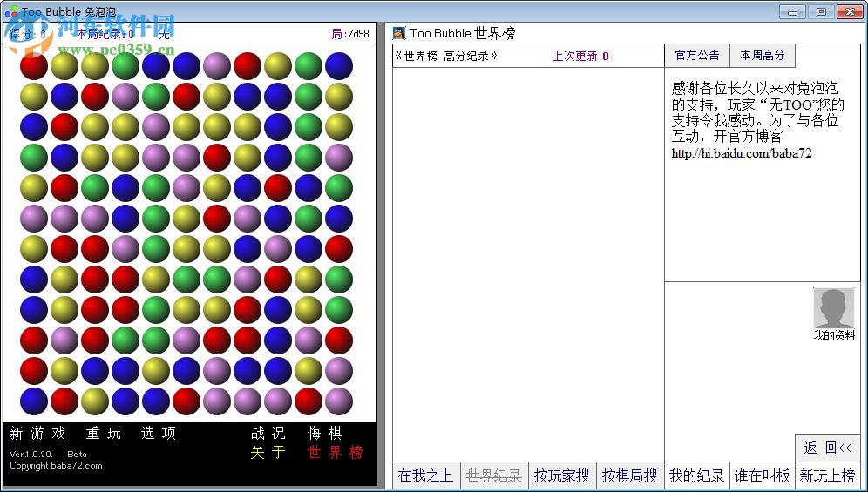This screenshot has width=868, height=492.
Task: Close the Too Bubble window
Action: click(x=850, y=11)
